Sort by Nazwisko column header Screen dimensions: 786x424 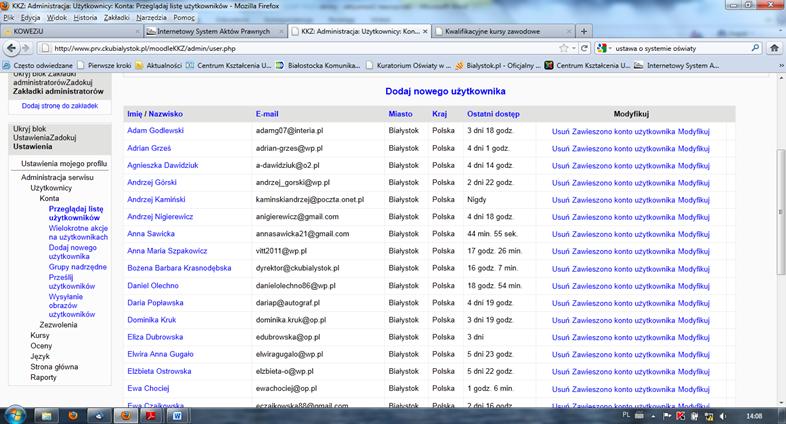(165, 114)
